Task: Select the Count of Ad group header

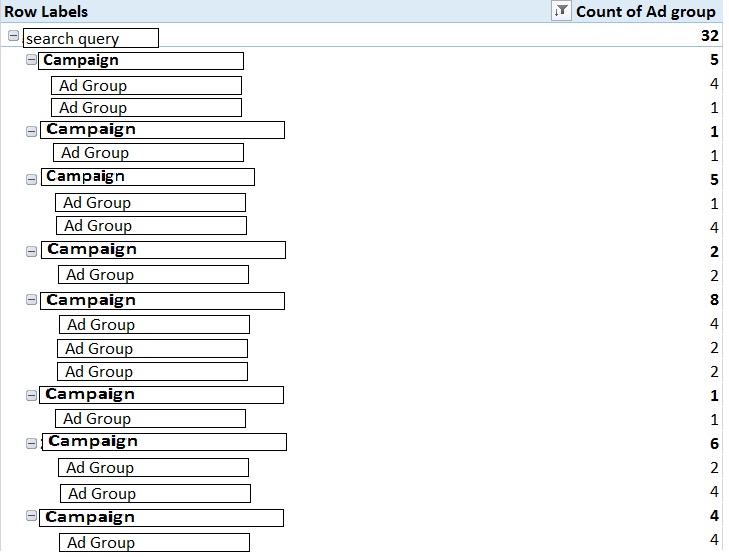Action: coord(645,12)
